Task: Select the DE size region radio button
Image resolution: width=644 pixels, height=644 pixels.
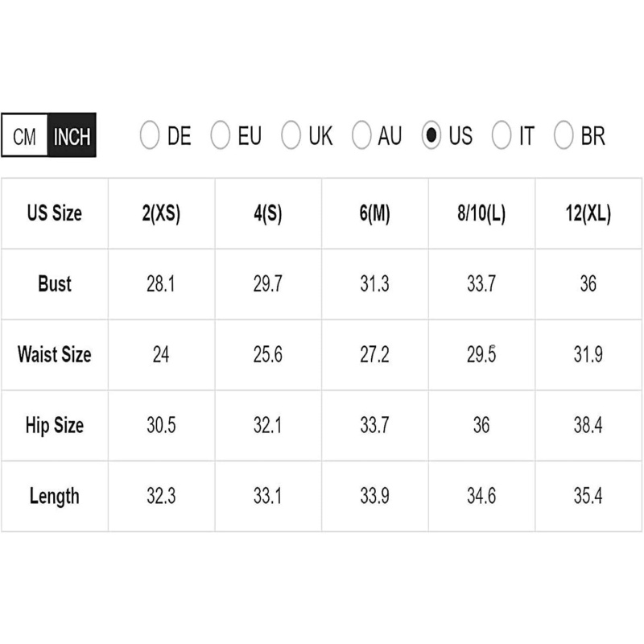Action: (x=150, y=135)
